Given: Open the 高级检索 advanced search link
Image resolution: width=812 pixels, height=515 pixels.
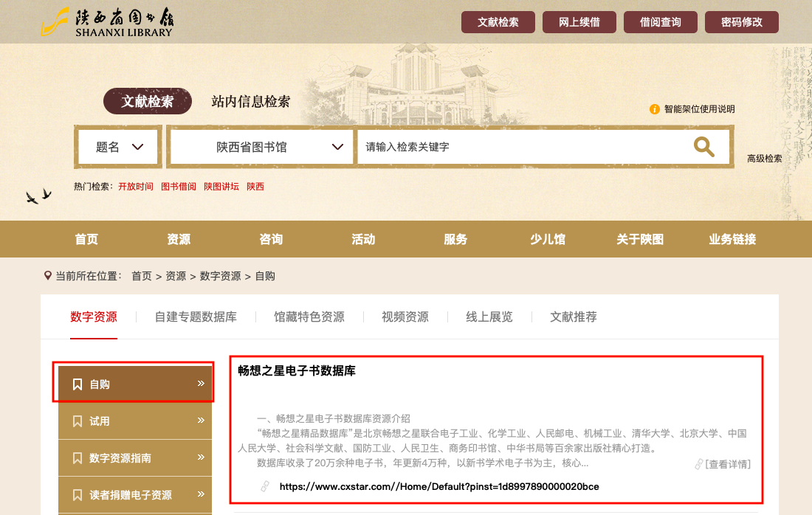Looking at the screenshot, I should (764, 159).
